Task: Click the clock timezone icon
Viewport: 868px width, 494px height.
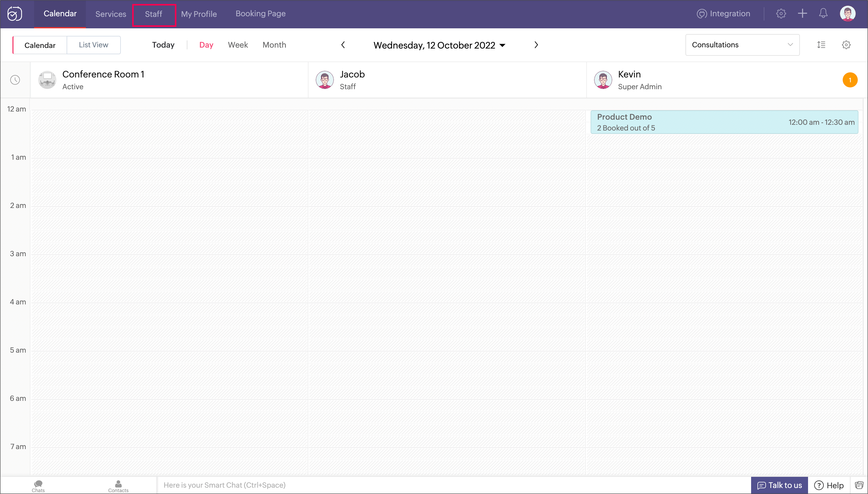Action: (15, 80)
